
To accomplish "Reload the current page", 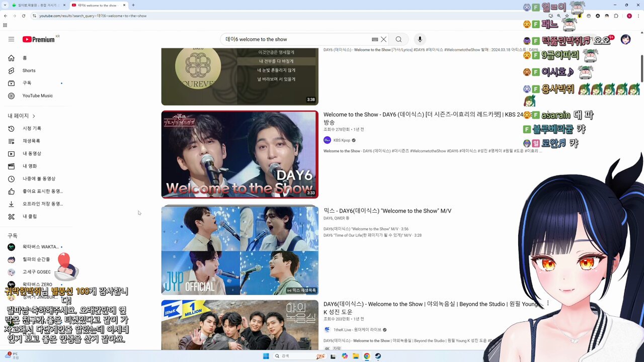I will pyautogui.click(x=24, y=16).
